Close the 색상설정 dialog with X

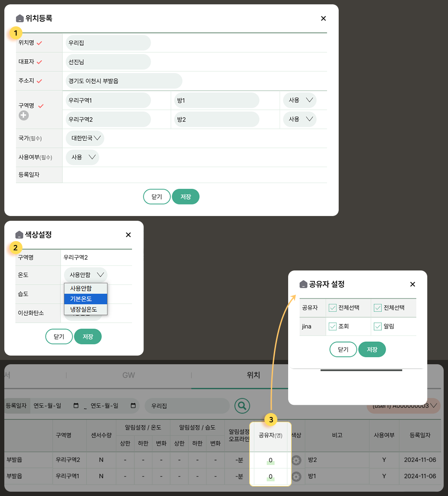coord(128,235)
